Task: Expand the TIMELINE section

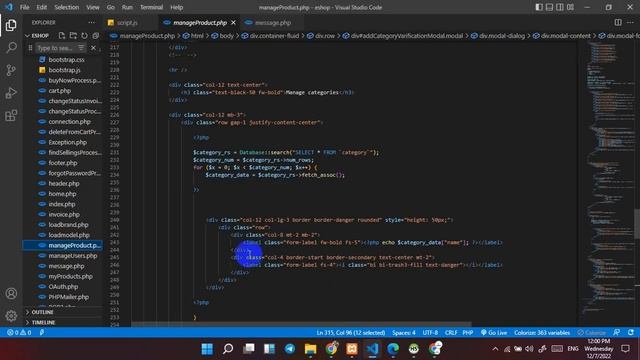Action: click(43, 322)
